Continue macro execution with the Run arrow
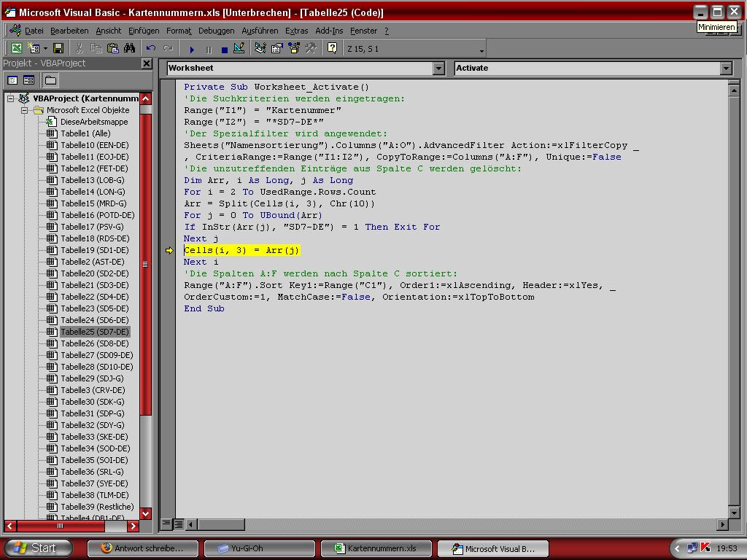The image size is (747, 560). (192, 49)
